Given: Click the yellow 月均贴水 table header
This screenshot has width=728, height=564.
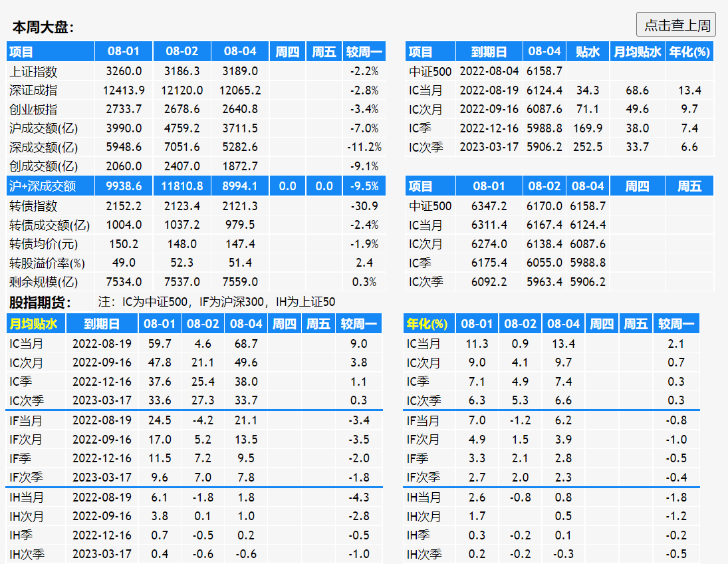Looking at the screenshot, I should pos(33,324).
